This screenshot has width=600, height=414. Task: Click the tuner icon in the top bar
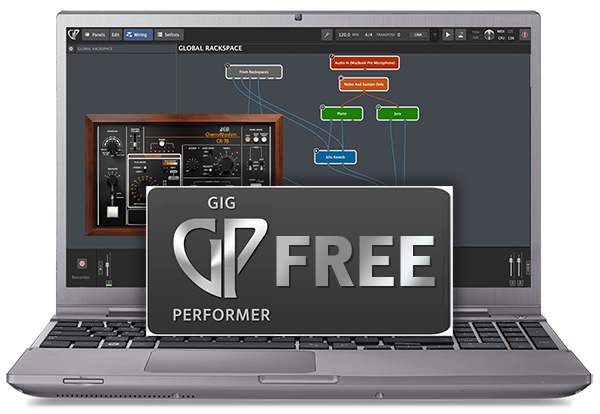pos(476,34)
